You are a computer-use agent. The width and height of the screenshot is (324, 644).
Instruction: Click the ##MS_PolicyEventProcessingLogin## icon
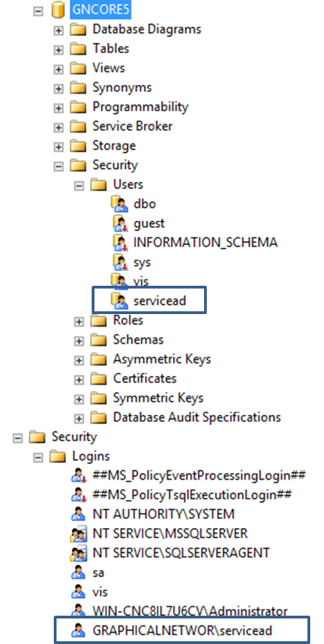pos(78,476)
